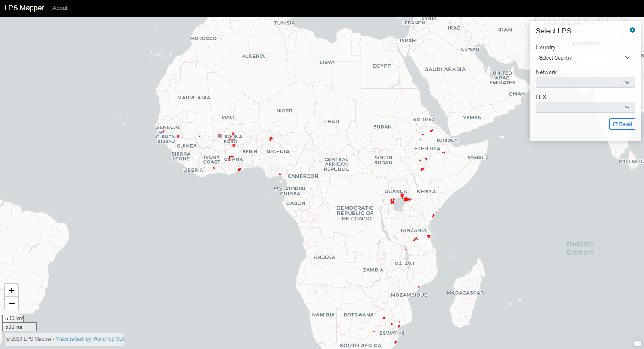Select the red cluster on the Tanzania coast

tap(428, 236)
